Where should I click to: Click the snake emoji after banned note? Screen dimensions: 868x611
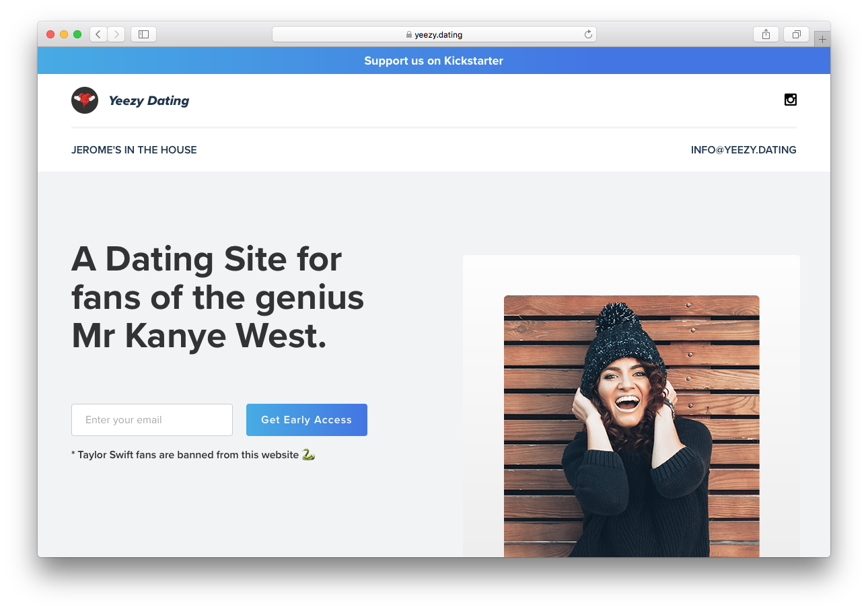(308, 455)
